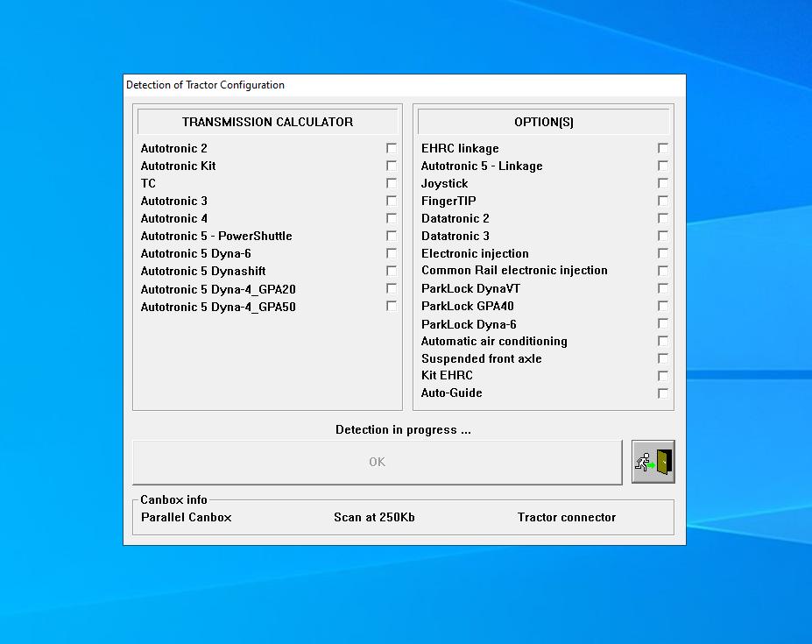
Task: Click 'Detection of Tractor Configuration' title bar
Action: (x=405, y=85)
